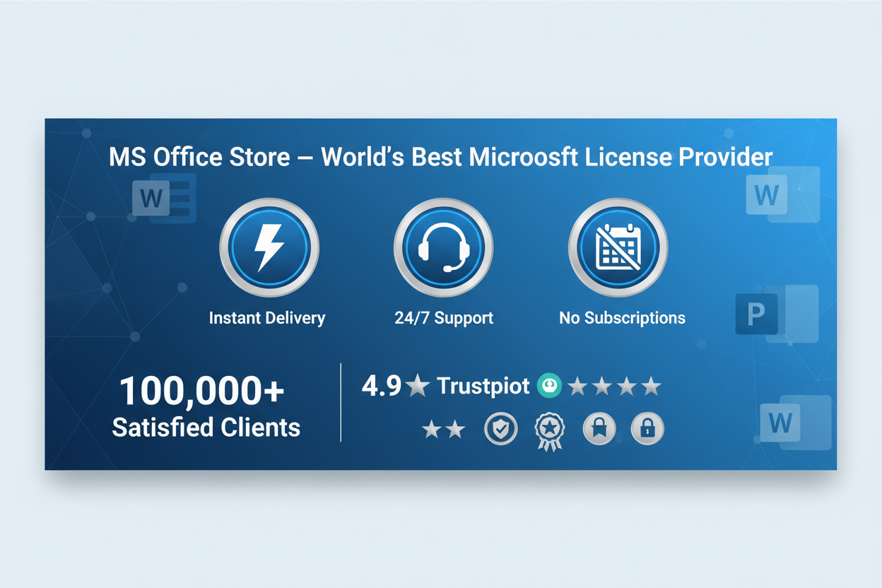This screenshot has height=588, width=882.
Task: Click the '4.9' rating number
Action: [382, 386]
